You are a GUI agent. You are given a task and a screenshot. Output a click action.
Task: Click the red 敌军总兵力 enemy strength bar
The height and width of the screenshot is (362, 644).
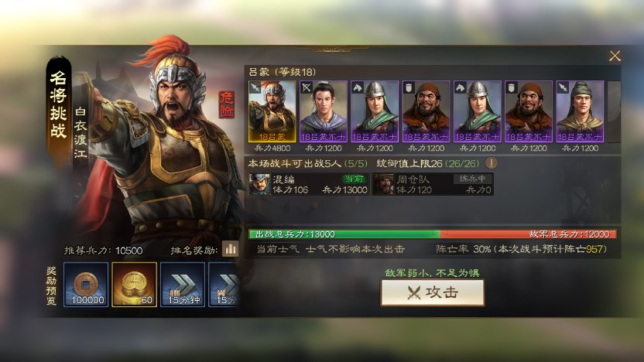click(528, 234)
